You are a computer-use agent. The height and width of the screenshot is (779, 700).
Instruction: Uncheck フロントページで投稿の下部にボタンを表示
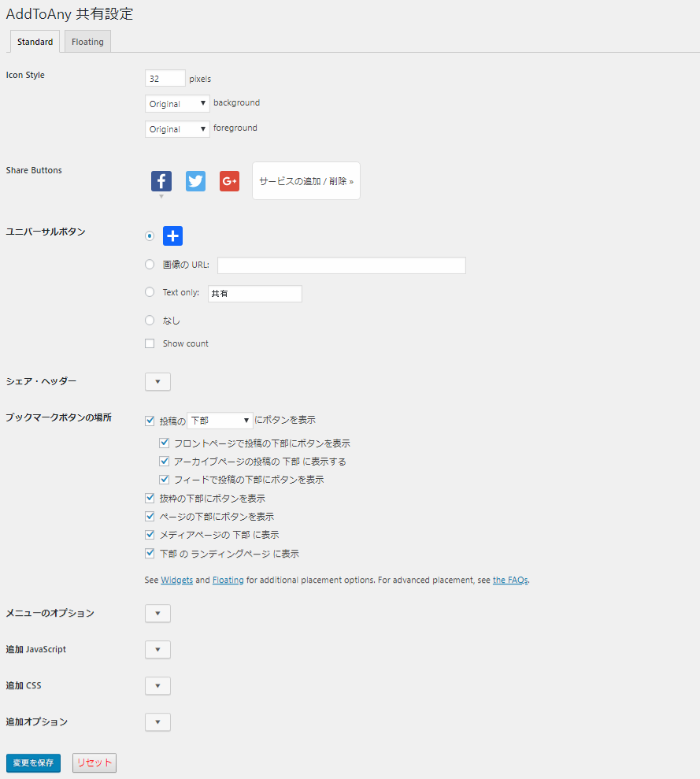click(164, 443)
